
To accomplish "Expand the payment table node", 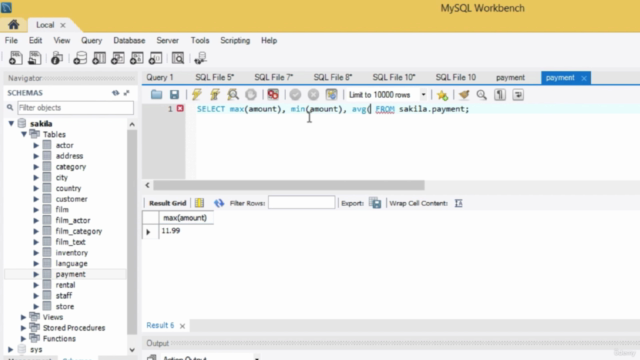I will click(x=36, y=274).
